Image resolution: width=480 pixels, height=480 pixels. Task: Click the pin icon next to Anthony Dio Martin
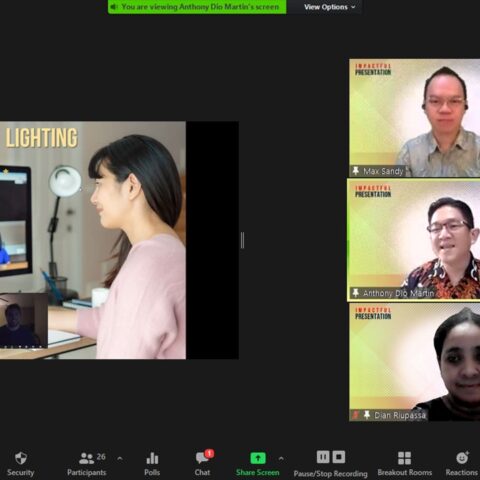(x=356, y=293)
